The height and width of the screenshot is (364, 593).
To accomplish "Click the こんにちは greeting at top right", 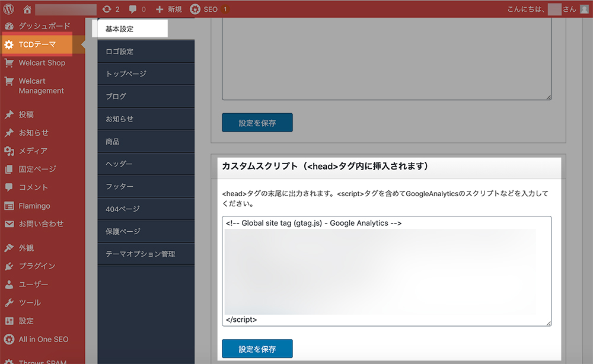I will point(526,9).
